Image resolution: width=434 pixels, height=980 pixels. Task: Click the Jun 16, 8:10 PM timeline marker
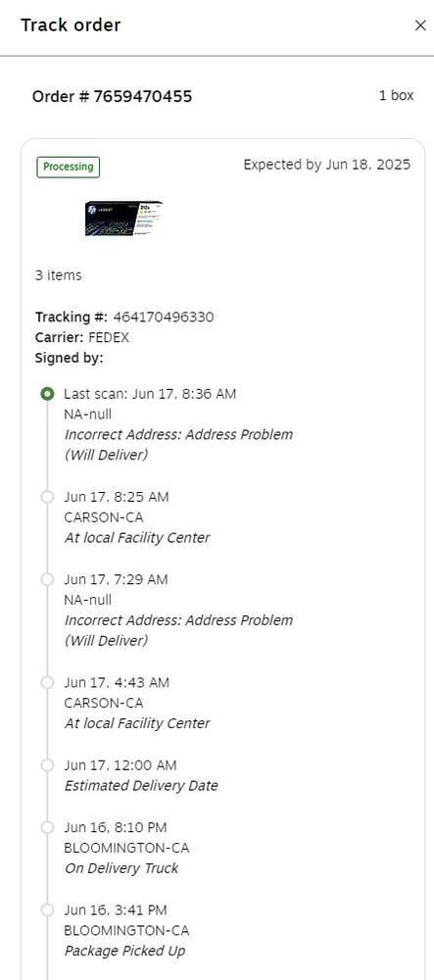point(47,827)
